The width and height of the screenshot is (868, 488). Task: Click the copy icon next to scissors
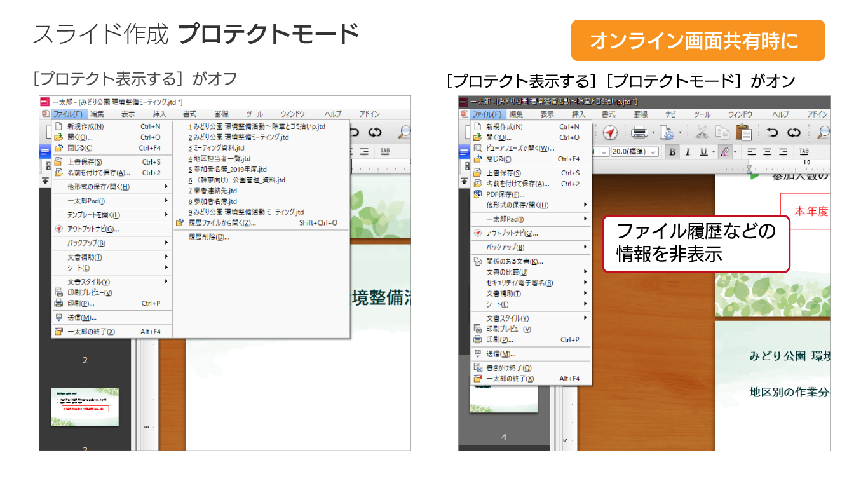coord(722,132)
